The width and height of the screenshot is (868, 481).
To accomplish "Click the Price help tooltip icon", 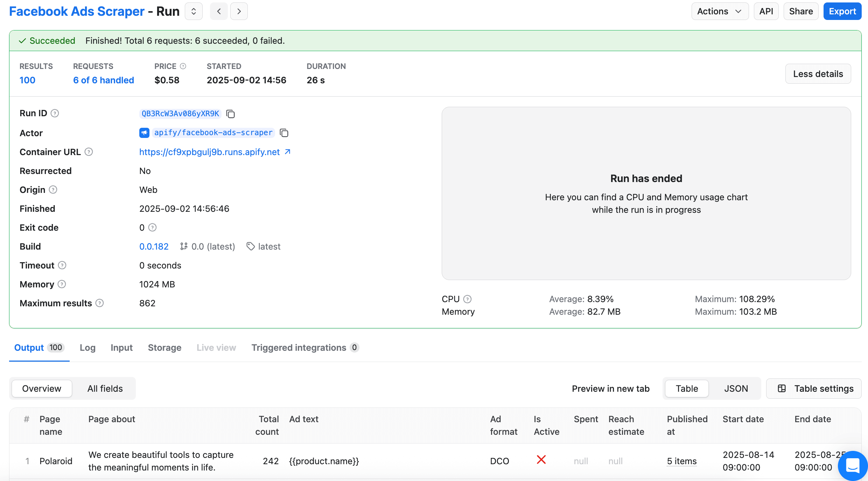I will pyautogui.click(x=183, y=66).
